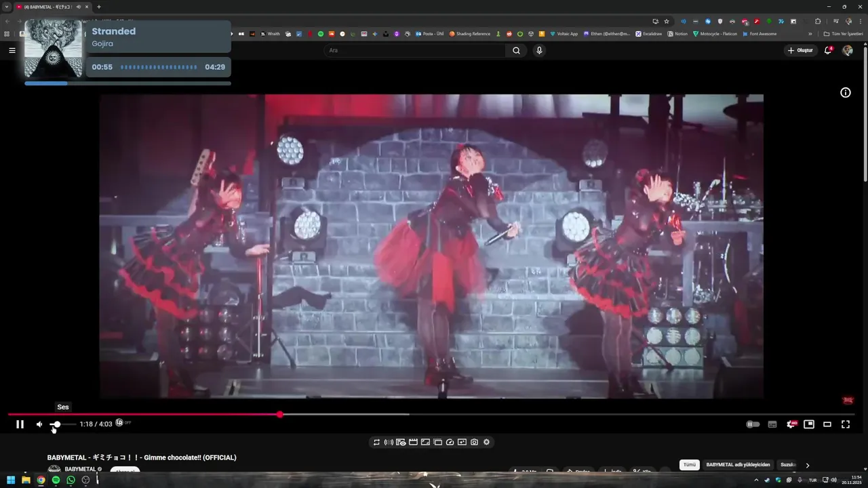Click the Stranded album art thumbnail
Viewport: 868px width, 488px height.
[53, 49]
